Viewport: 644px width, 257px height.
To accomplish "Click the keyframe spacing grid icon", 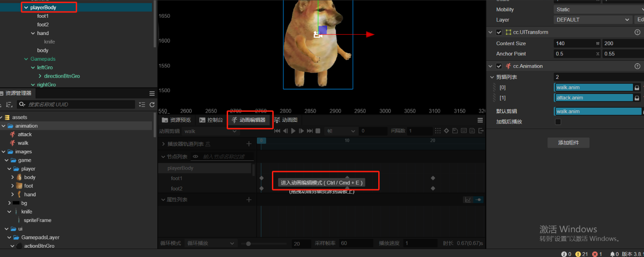I will click(x=438, y=131).
